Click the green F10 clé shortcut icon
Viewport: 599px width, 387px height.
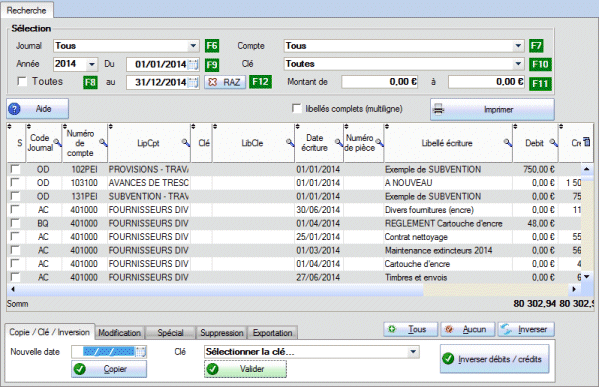(540, 64)
